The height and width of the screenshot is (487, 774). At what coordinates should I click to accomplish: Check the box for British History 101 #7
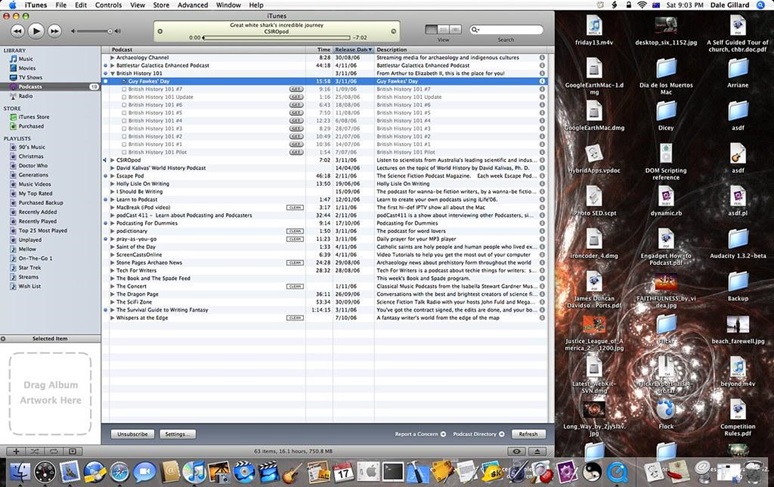coord(124,89)
